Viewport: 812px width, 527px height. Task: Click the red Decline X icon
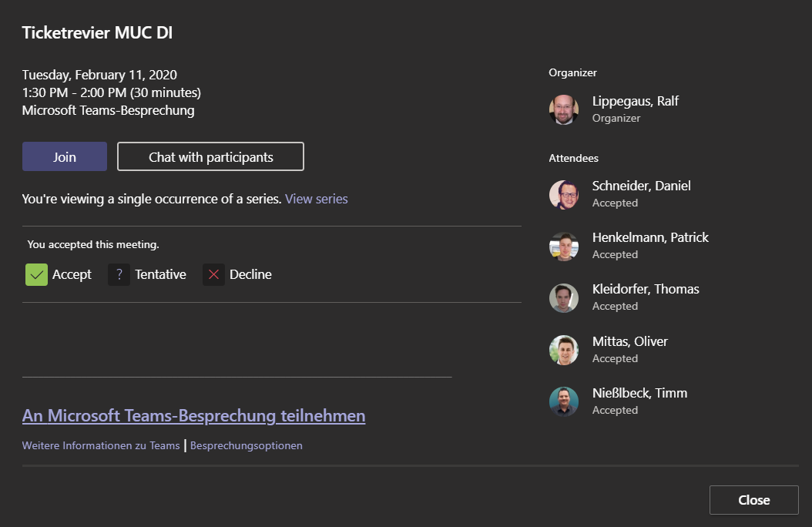click(213, 275)
